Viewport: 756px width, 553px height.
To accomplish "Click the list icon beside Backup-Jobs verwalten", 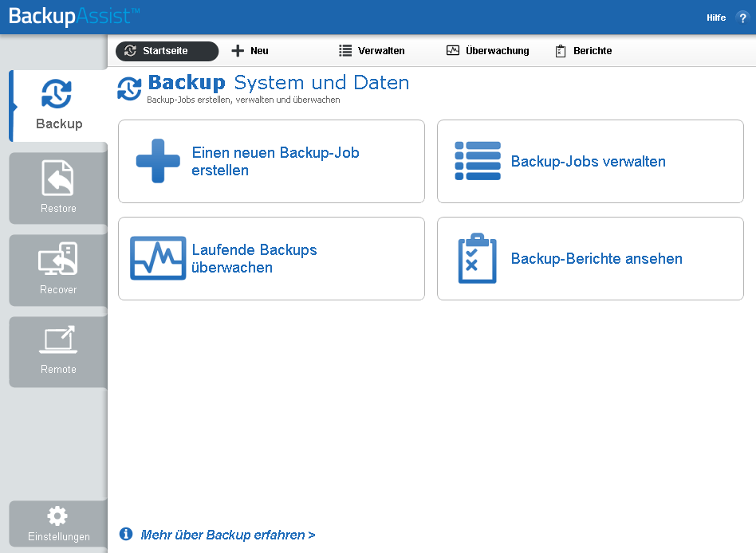I will point(478,161).
